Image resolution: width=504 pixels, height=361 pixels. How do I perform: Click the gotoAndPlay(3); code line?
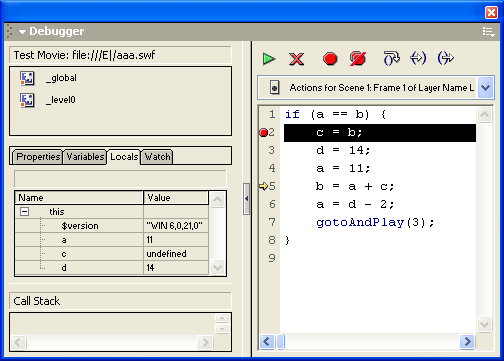pyautogui.click(x=375, y=222)
